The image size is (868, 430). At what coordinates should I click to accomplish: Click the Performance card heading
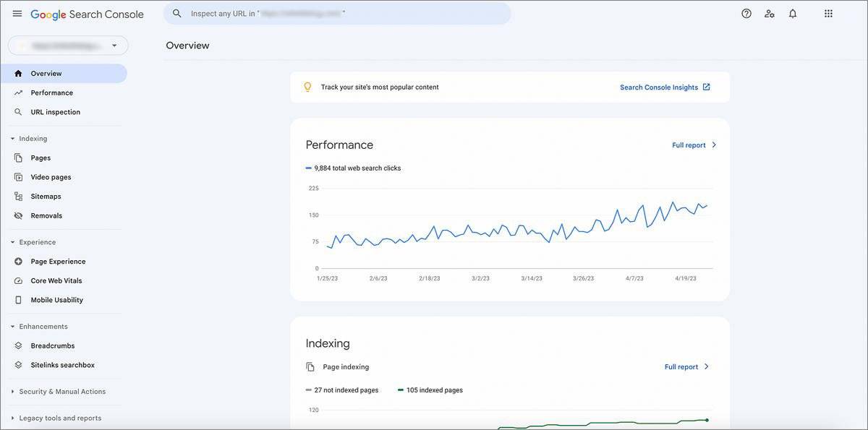[x=339, y=145]
